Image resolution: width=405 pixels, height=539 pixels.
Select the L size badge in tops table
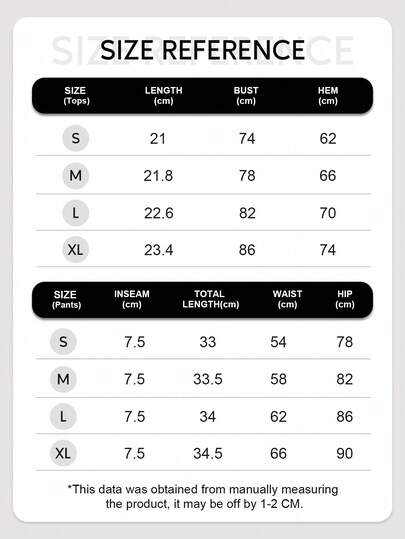(76, 213)
